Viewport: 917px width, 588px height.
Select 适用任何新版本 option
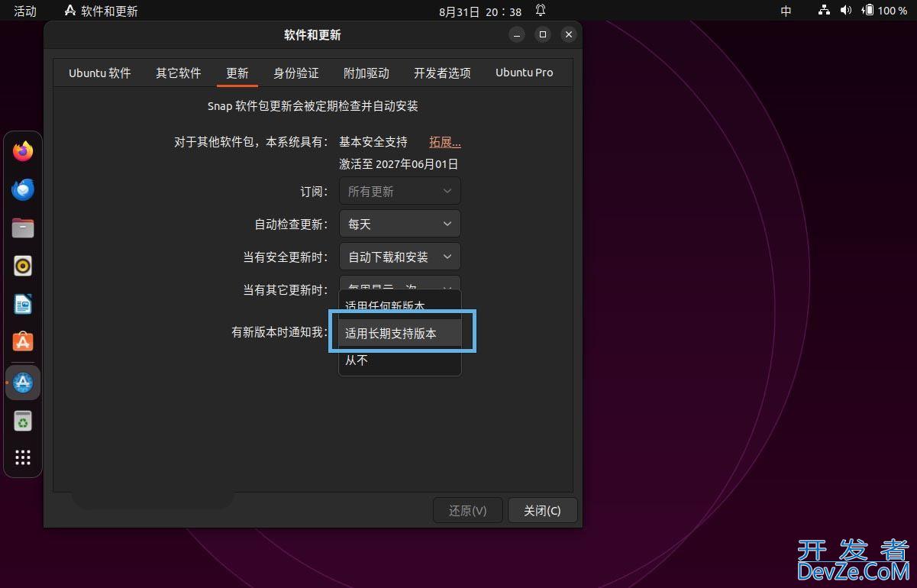click(400, 305)
